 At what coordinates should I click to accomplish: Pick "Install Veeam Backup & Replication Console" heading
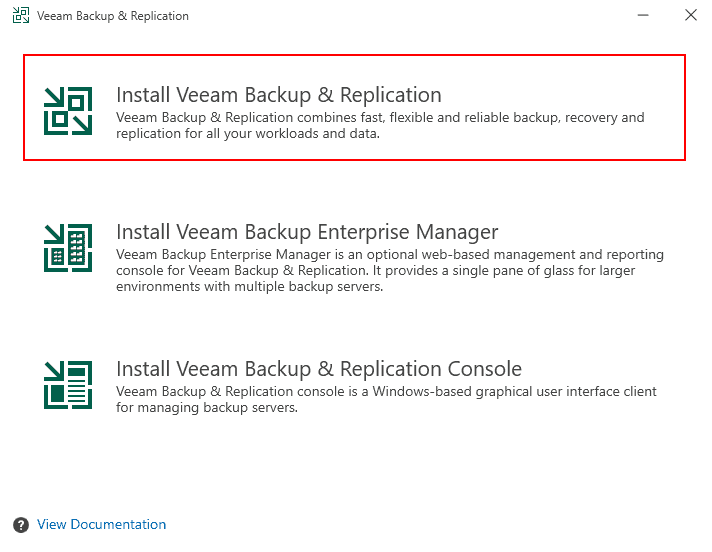coord(319,369)
